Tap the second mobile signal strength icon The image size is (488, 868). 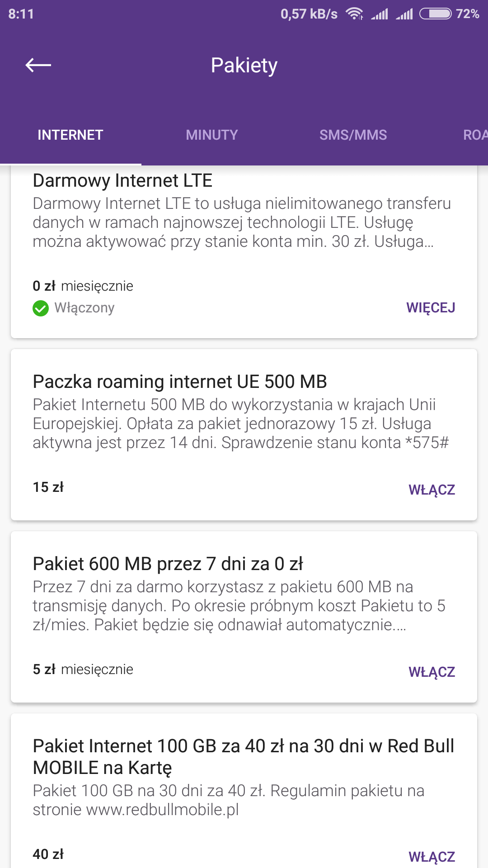[404, 14]
